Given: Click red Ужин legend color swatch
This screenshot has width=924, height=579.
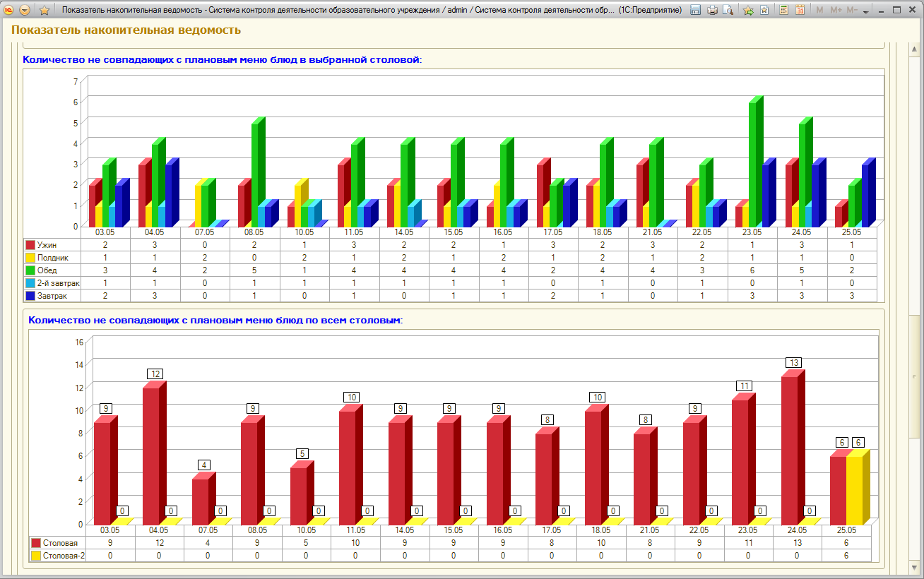Looking at the screenshot, I should tap(30, 245).
